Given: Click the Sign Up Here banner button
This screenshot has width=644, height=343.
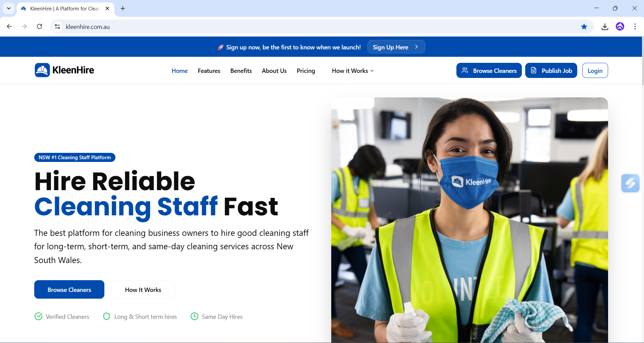Looking at the screenshot, I should (x=396, y=47).
